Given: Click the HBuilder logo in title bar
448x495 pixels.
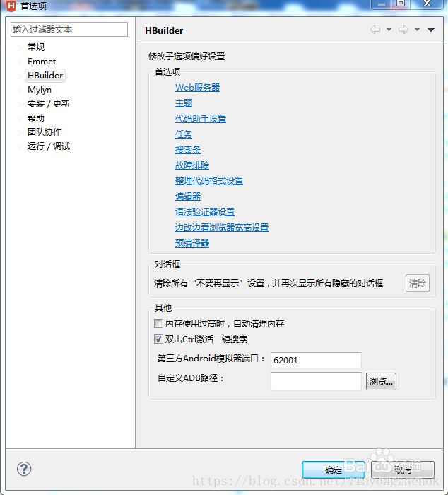Looking at the screenshot, I should (11, 6).
